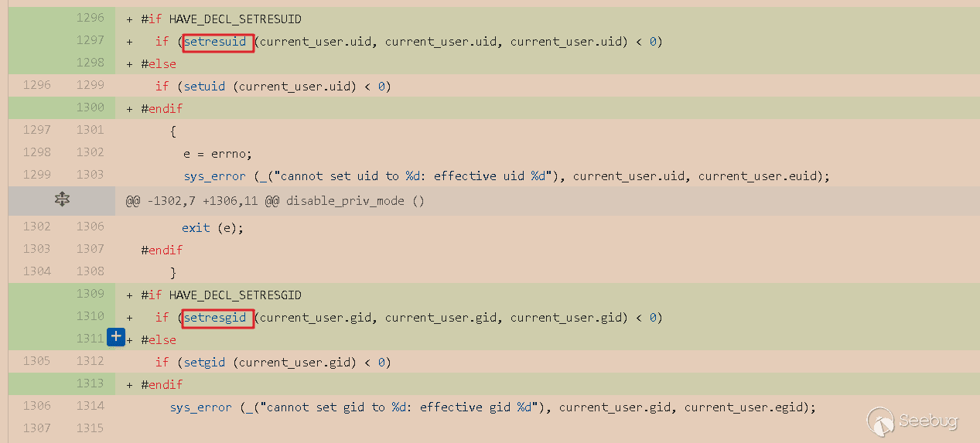The height and width of the screenshot is (443, 980).
Task: Expand the hidden lines above disable_priv_mode hunk
Action: [x=62, y=201]
